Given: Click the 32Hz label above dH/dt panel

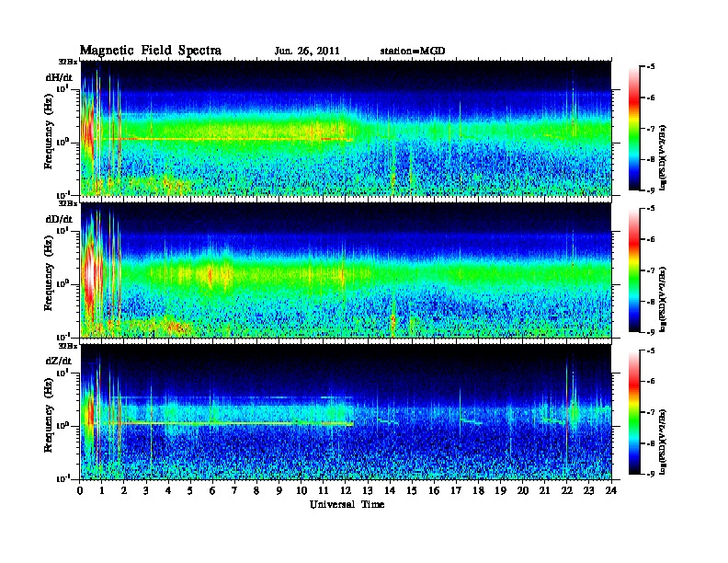Looking at the screenshot, I should (68, 62).
